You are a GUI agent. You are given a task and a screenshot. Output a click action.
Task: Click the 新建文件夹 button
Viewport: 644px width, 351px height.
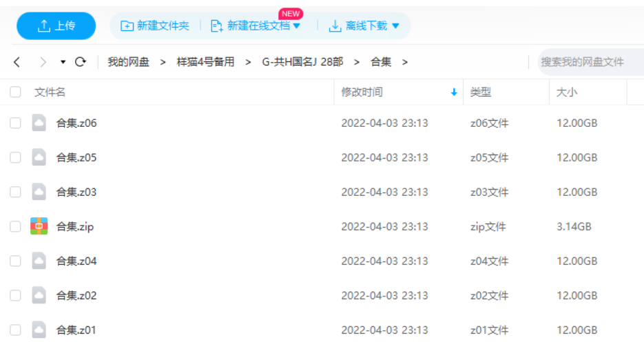coord(155,26)
